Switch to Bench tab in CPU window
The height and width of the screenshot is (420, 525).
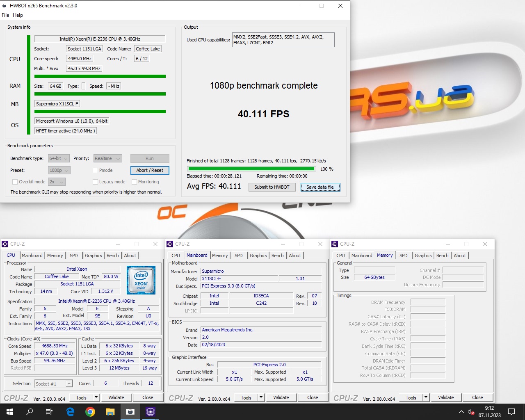point(113,256)
